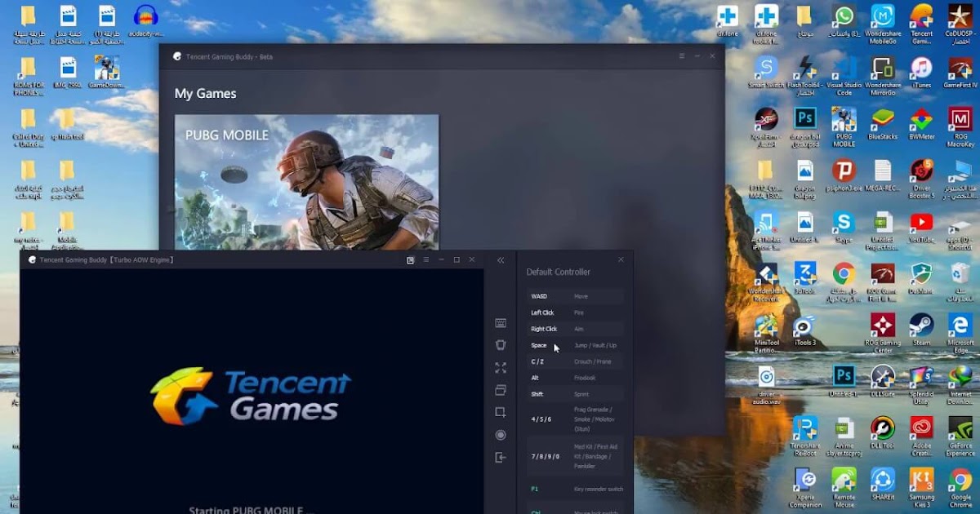Image resolution: width=980 pixels, height=514 pixels.
Task: Open the PUBG MOBILE desktop shortcut
Action: (x=844, y=126)
